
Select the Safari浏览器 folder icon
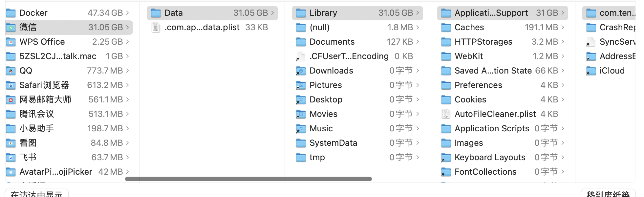[x=11, y=85]
